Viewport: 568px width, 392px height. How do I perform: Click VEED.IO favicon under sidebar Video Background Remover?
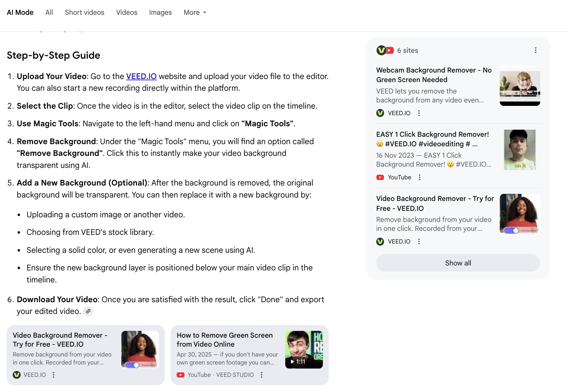click(x=380, y=241)
